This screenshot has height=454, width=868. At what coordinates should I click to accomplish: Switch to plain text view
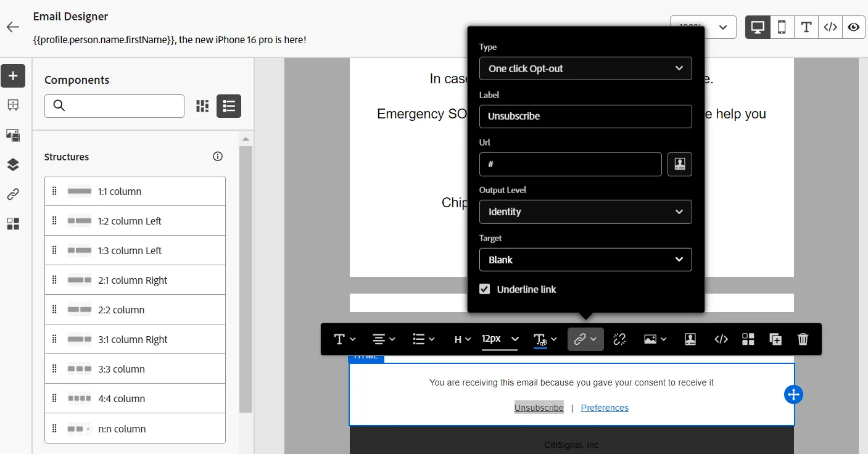pyautogui.click(x=806, y=27)
